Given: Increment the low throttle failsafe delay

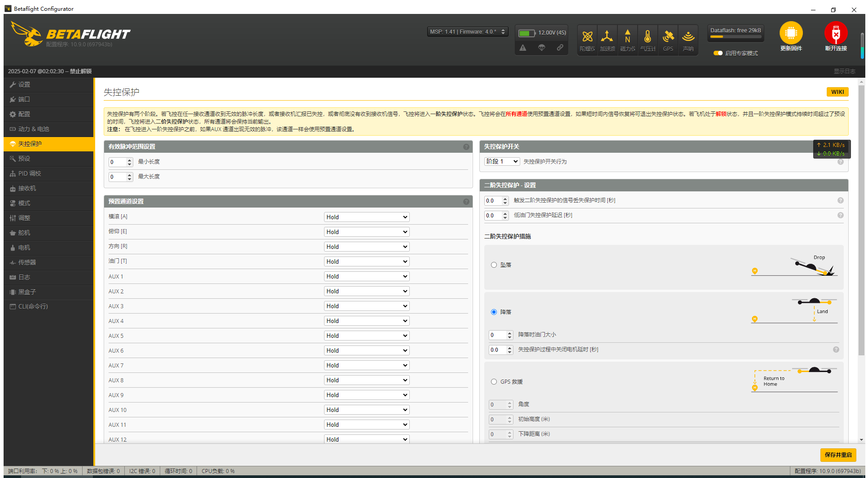Looking at the screenshot, I should [505, 213].
